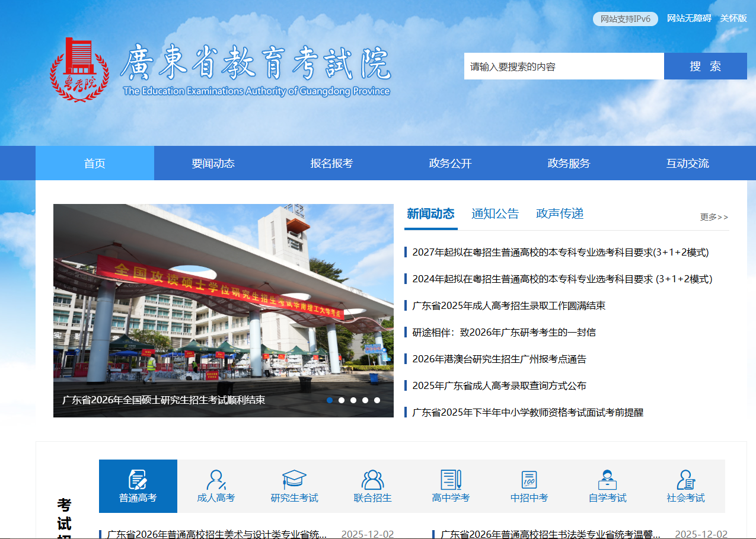Focus the search input box
This screenshot has width=756, height=539.
click(563, 66)
